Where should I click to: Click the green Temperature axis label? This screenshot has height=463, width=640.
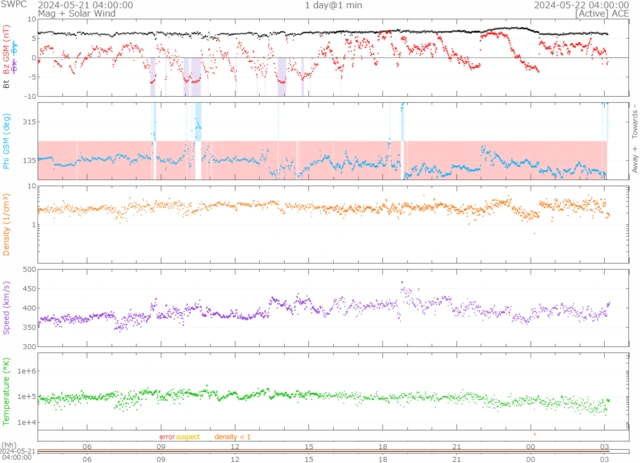pos(7,393)
